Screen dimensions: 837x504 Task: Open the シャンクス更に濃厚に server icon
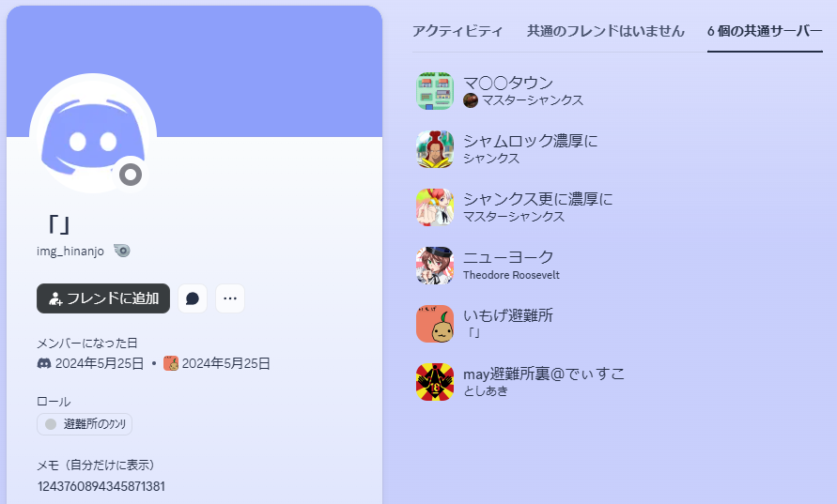coord(435,207)
